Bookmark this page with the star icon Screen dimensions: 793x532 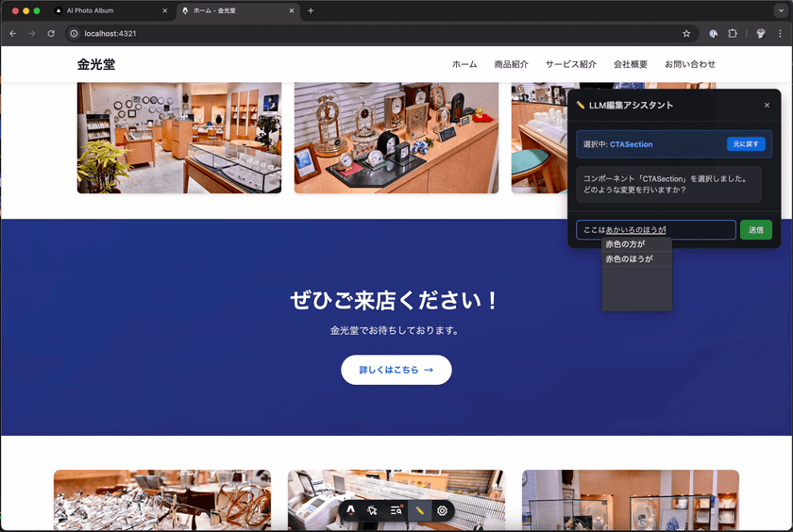pyautogui.click(x=686, y=33)
